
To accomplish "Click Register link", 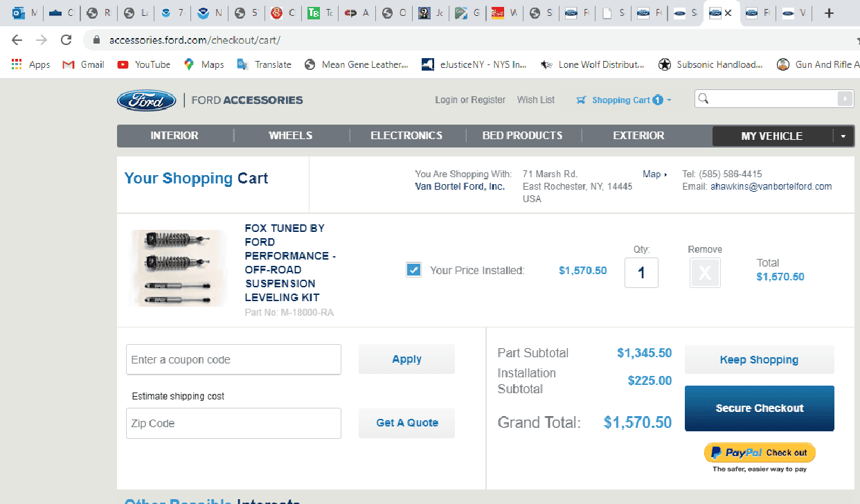I will point(488,100).
